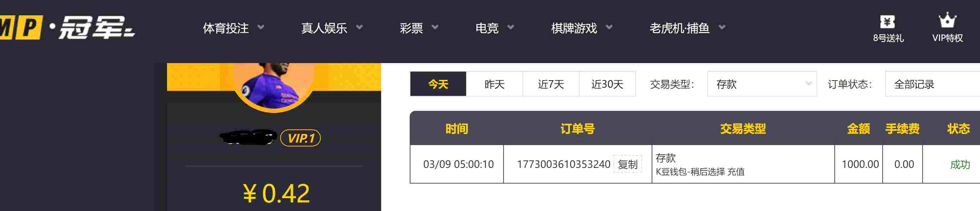Screen dimensions: 980x211
Task: Expand the 棋牌游戏 menu chevron
Action: pyautogui.click(x=609, y=27)
